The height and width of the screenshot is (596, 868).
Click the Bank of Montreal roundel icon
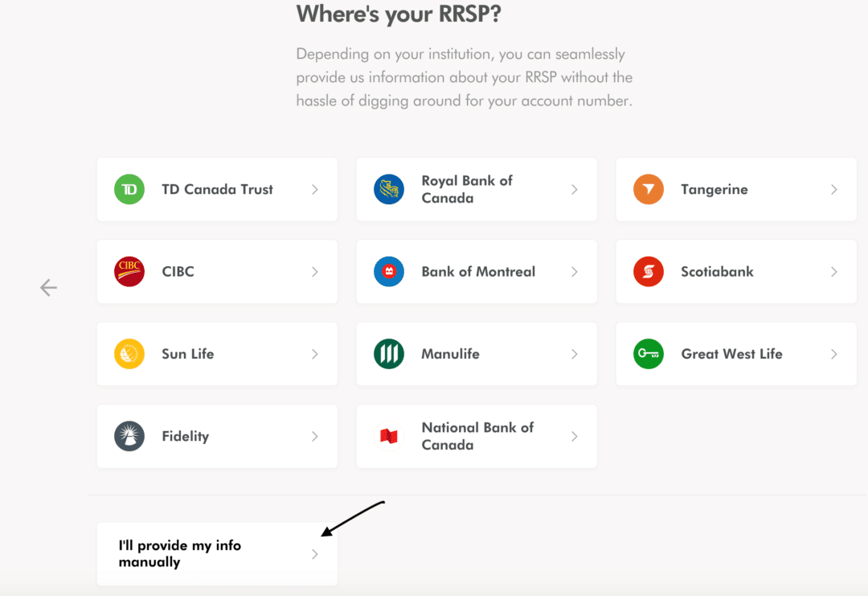pyautogui.click(x=389, y=272)
